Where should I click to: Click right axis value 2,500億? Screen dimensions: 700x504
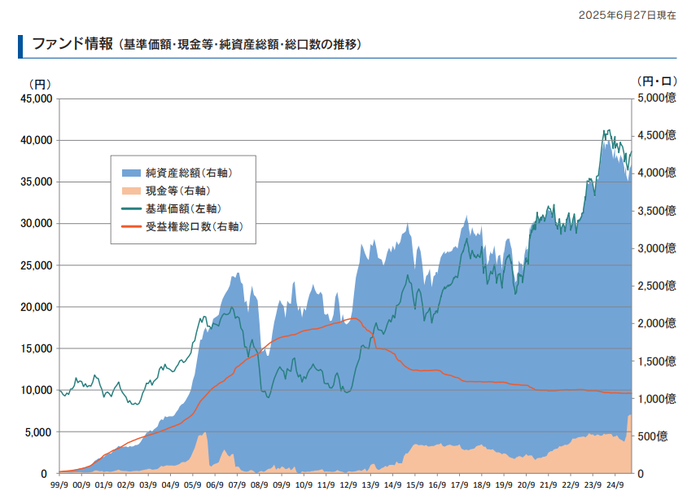(657, 286)
